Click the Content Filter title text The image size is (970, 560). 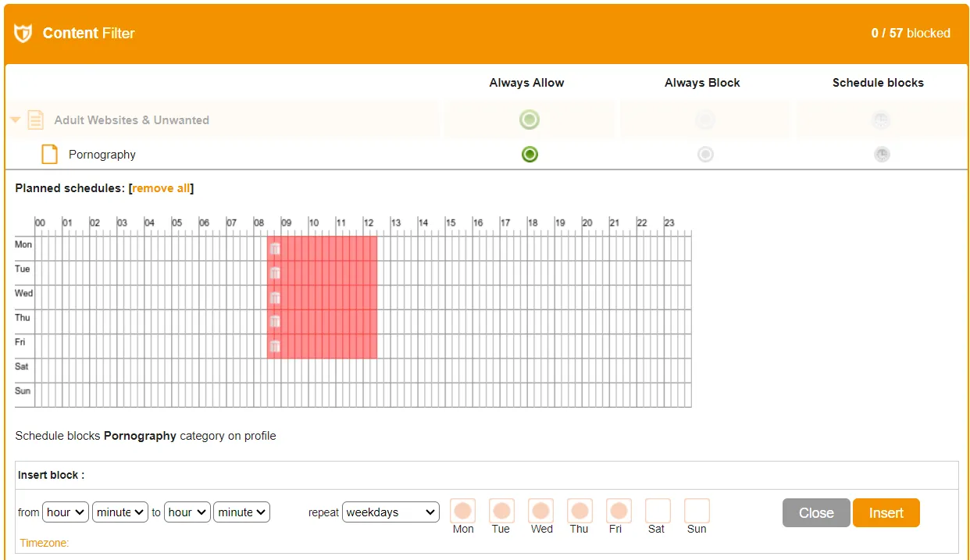pos(88,33)
